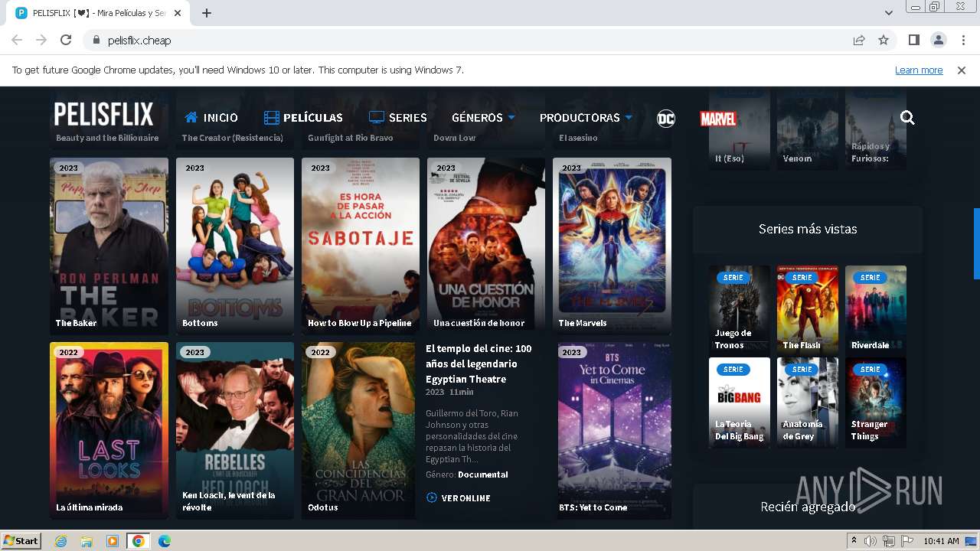
Task: Open La Teoría Del Big Bang thumbnail
Action: coord(740,403)
